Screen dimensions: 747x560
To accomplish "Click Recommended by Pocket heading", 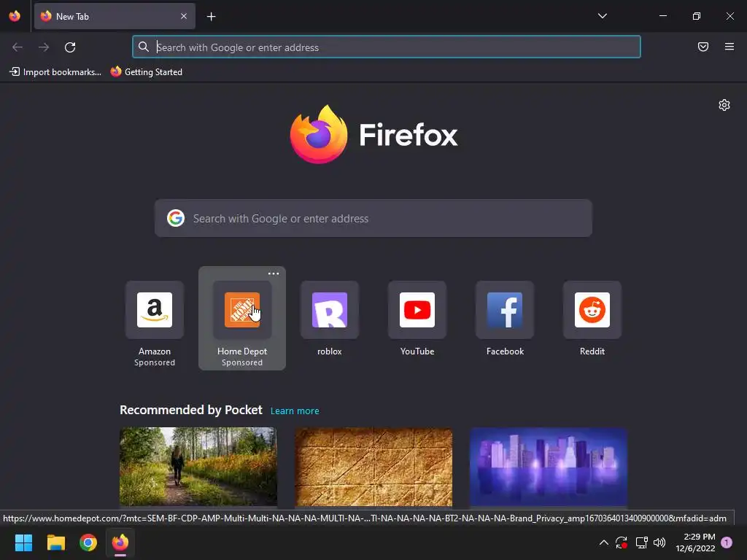I will pyautogui.click(x=191, y=410).
